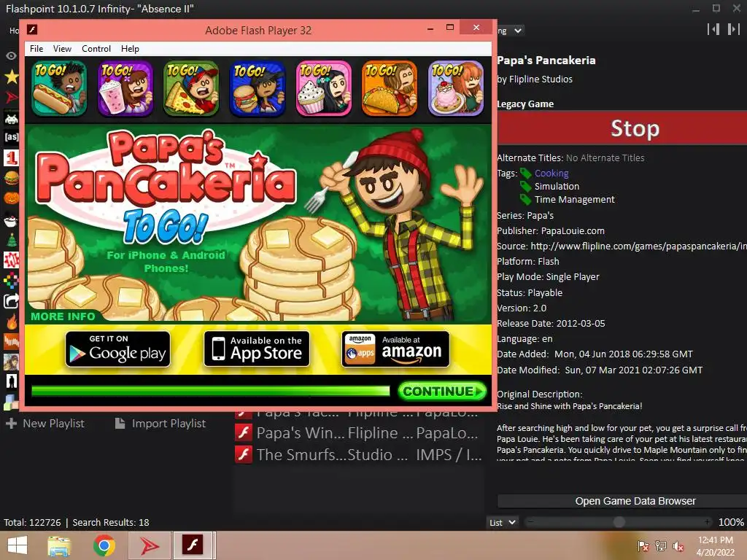The image size is (747, 560).
Task: Open Google Chrome from taskbar
Action: click(104, 545)
